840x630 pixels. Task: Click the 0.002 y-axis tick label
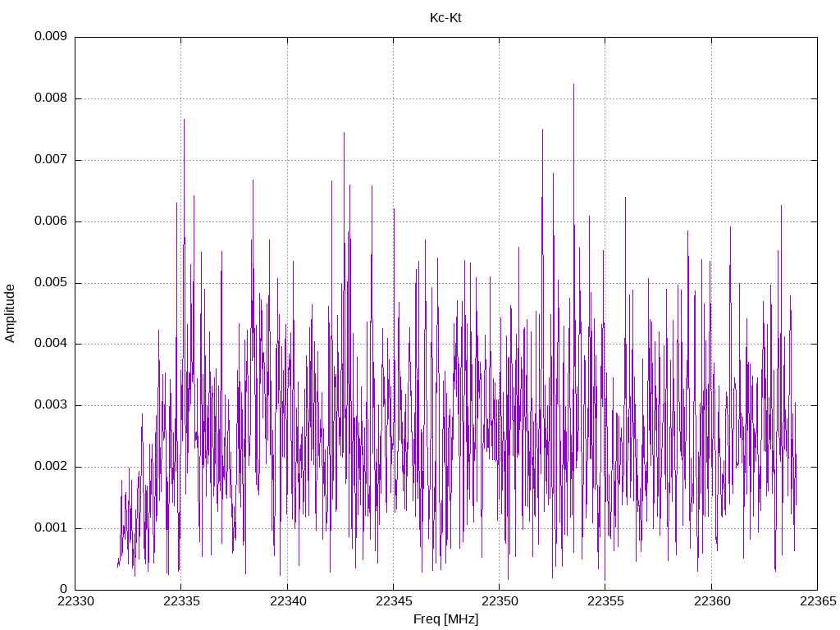point(51,466)
